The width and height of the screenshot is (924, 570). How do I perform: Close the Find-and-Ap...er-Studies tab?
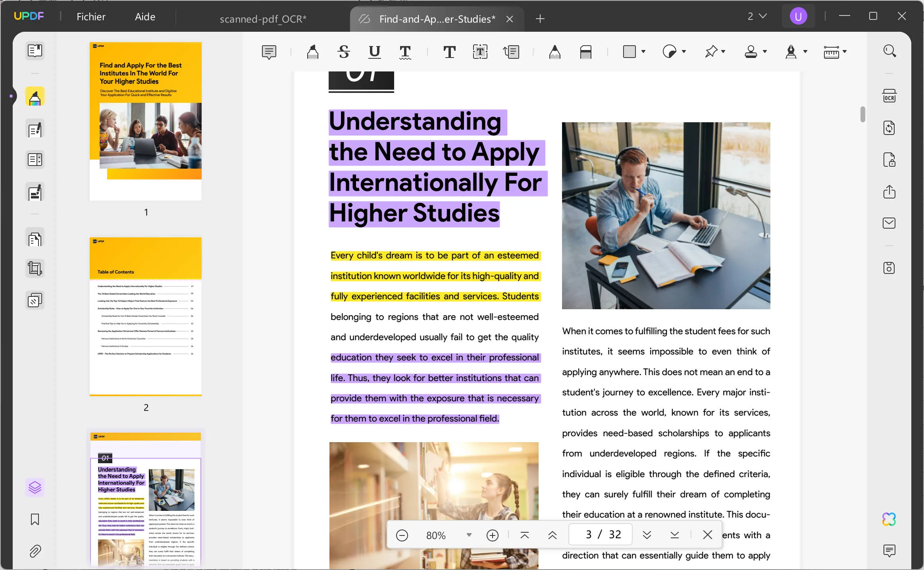pyautogui.click(x=510, y=19)
